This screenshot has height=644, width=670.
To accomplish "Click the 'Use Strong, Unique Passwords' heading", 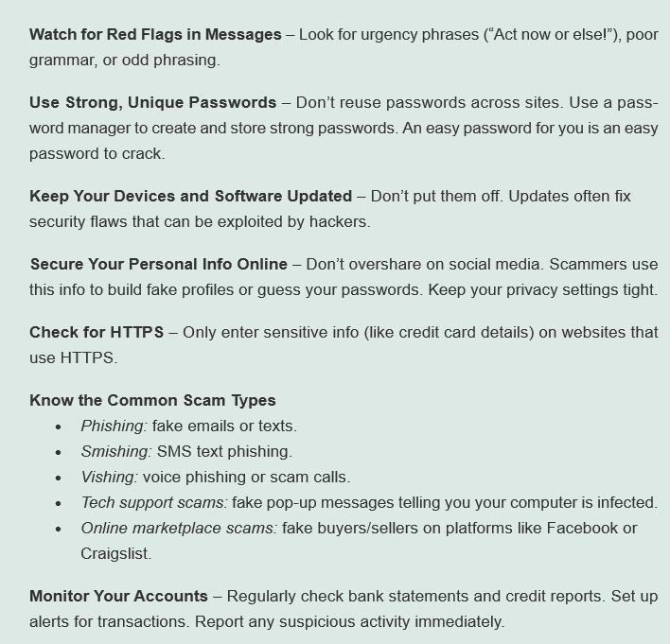I will pos(153,102).
